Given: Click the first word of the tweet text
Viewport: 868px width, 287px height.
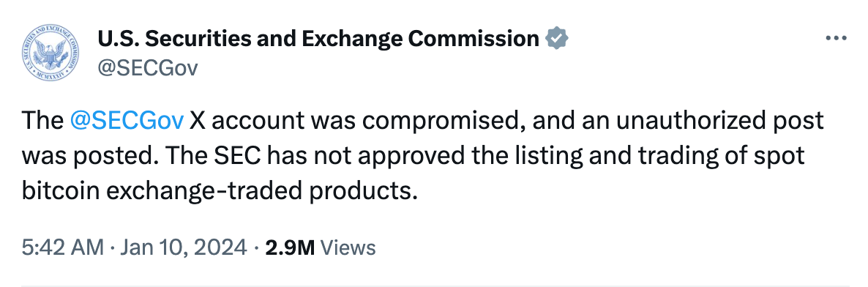Looking at the screenshot, I should (x=42, y=122).
